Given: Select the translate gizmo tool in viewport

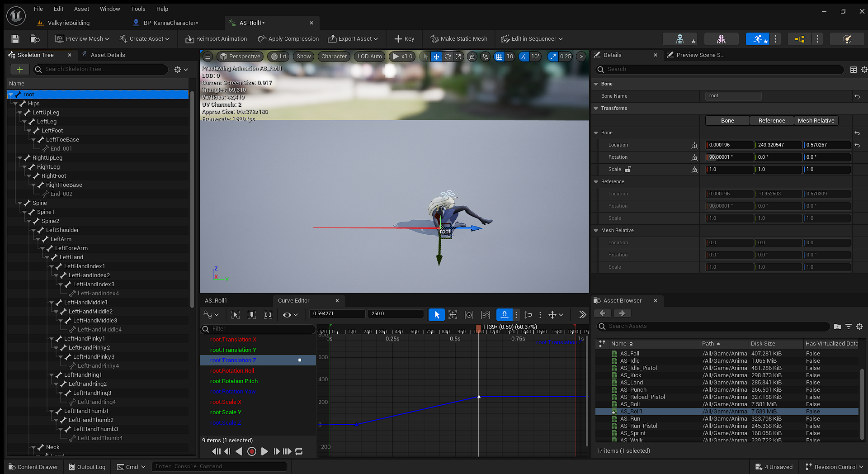Looking at the screenshot, I should 436,57.
